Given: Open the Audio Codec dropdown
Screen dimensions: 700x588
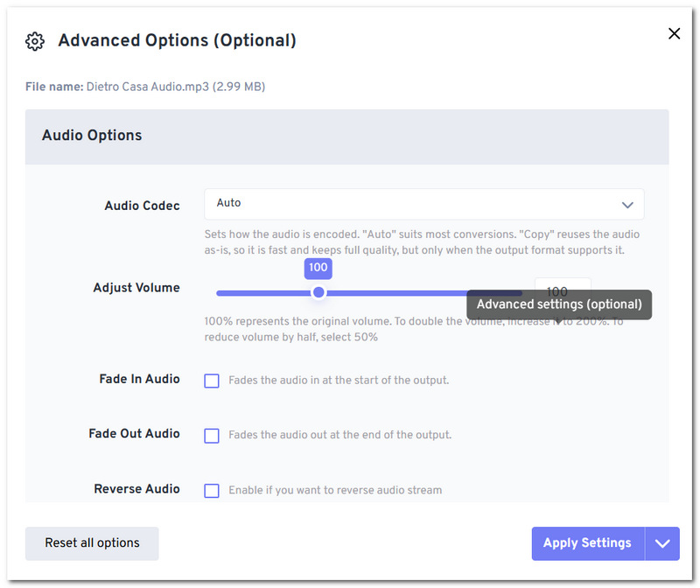Looking at the screenshot, I should pyautogui.click(x=423, y=204).
